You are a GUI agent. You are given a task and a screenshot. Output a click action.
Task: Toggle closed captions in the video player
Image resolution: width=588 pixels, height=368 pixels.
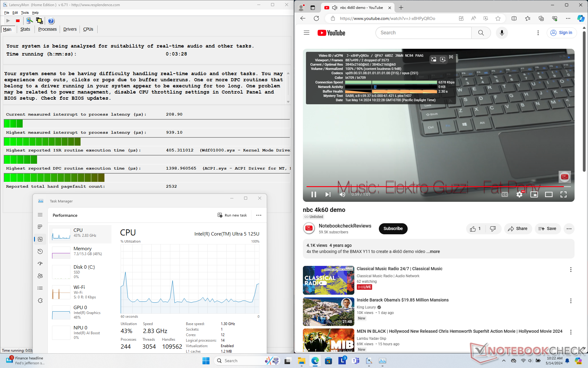coord(505,194)
